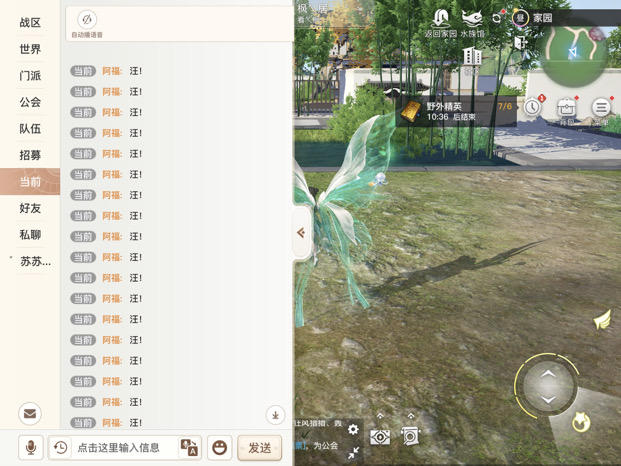Image resolution: width=621 pixels, height=466 pixels.
Task: Expand the arrow above the camera icon
Action: click(411, 416)
